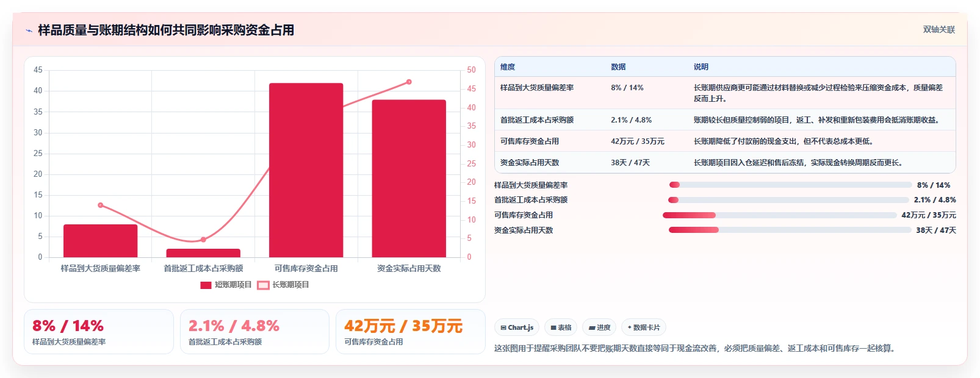Click the 资金实际占用天数 progress row label
This screenshot has height=378, width=980.
(524, 230)
